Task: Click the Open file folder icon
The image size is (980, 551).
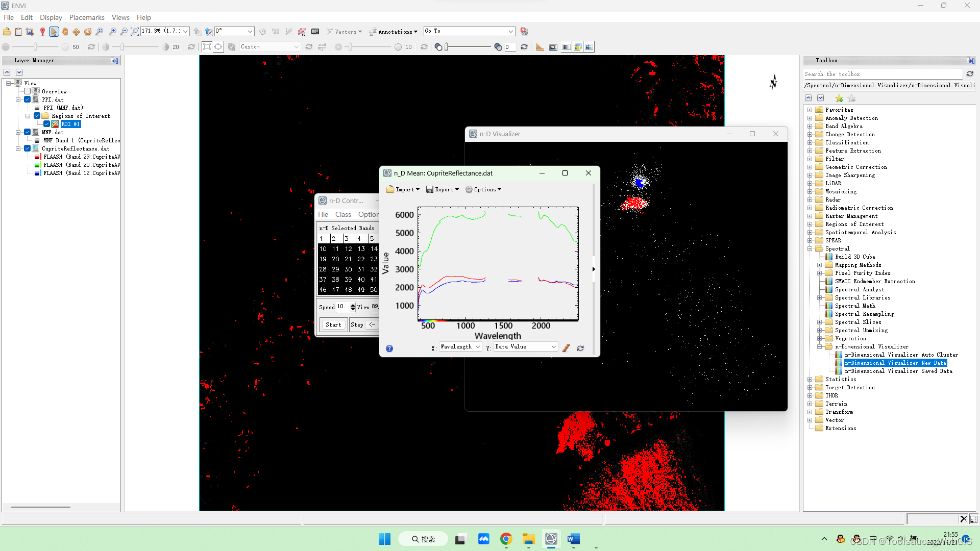Action: (7, 32)
